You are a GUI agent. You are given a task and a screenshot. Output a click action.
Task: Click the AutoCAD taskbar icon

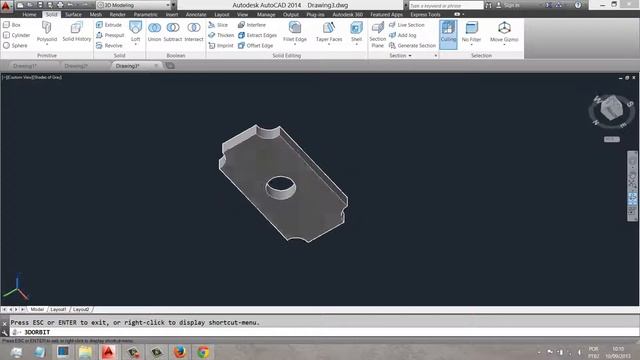click(x=109, y=351)
